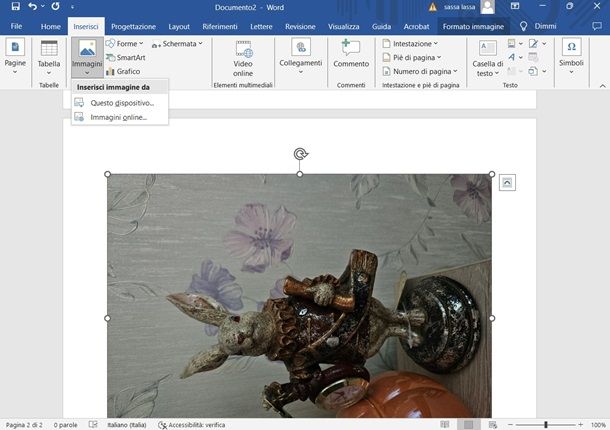Redo with the circular arrow icon

[x=55, y=7]
